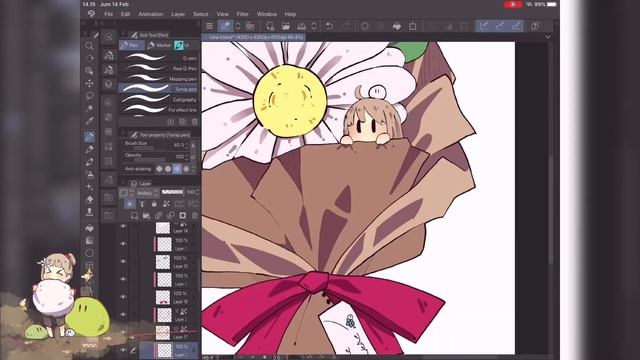Click the Delete layer trash icon

pos(195,216)
